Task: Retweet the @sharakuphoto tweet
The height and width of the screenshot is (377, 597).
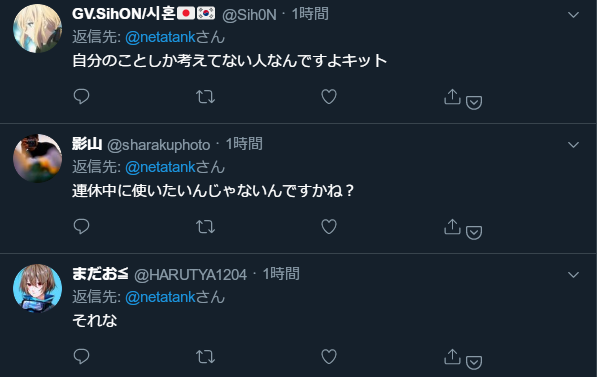Action: [205, 227]
